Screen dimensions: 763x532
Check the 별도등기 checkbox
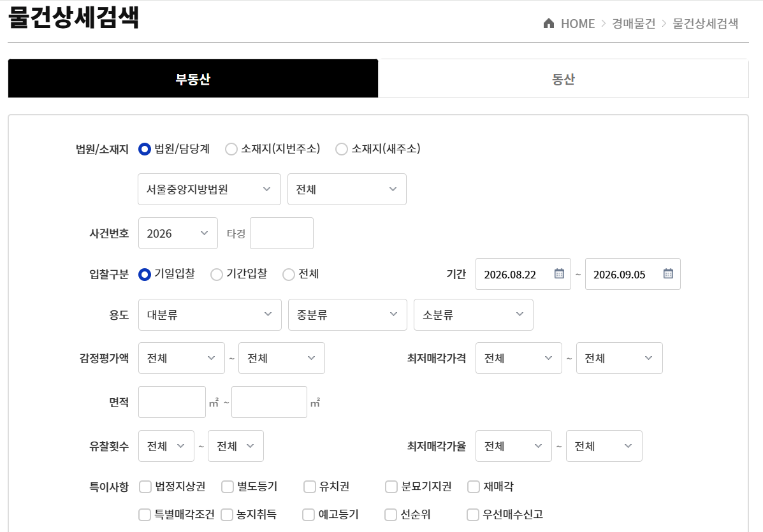pos(228,486)
